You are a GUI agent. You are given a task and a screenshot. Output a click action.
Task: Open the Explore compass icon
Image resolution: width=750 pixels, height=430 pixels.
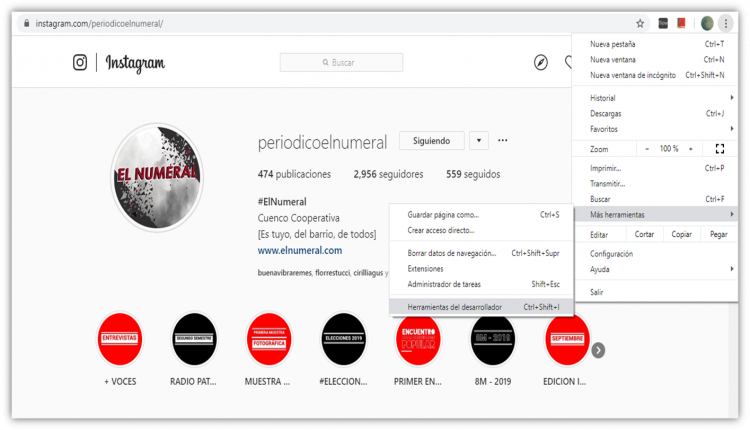540,63
